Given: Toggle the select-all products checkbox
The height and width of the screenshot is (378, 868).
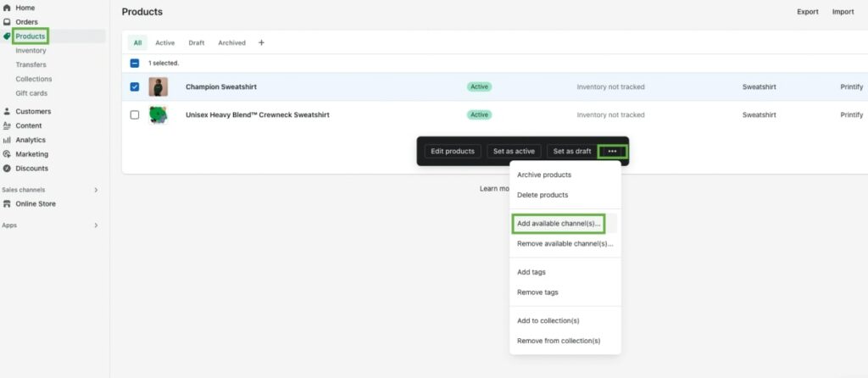Looking at the screenshot, I should coord(135,63).
